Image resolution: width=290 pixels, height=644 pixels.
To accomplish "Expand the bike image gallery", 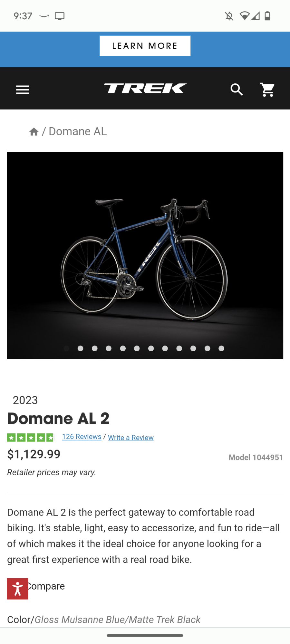I will click(x=145, y=254).
